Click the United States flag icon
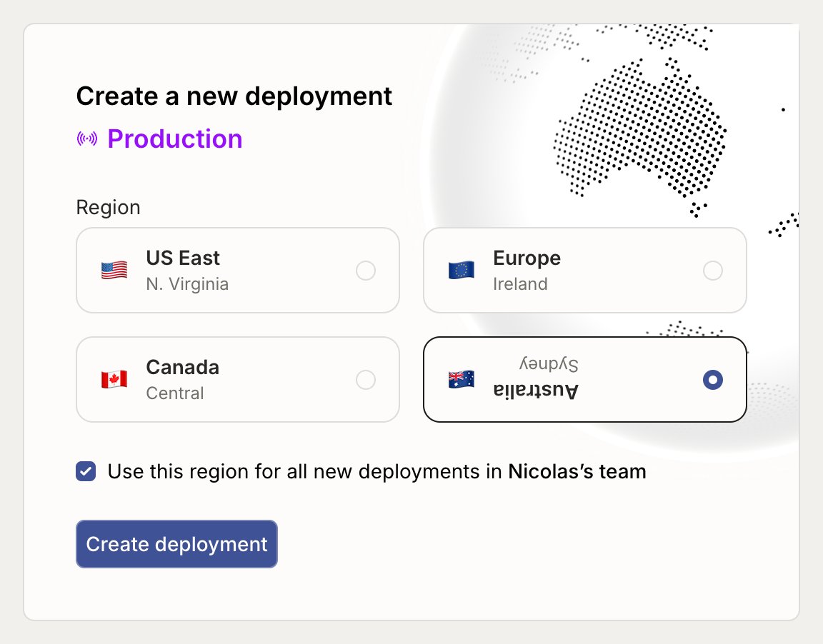This screenshot has width=823, height=644. (x=114, y=271)
